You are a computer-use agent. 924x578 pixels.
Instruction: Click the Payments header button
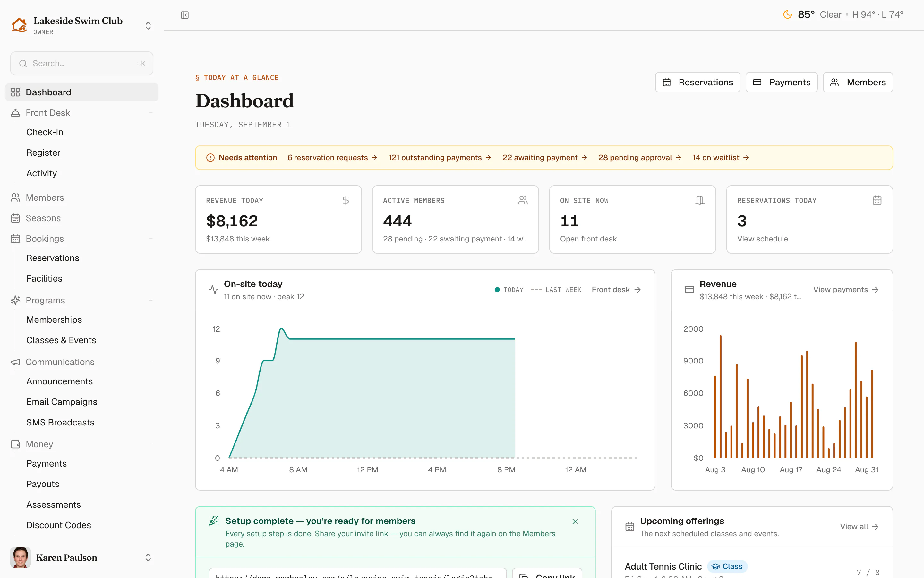point(781,82)
